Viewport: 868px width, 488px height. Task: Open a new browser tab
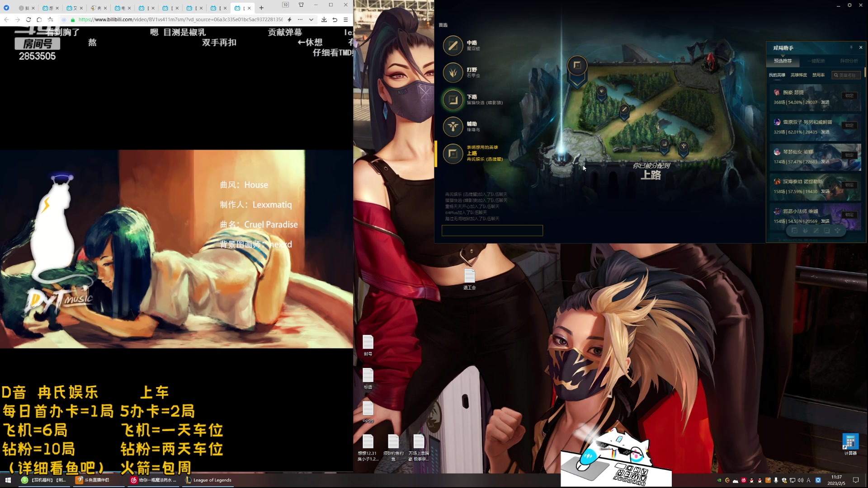point(261,8)
